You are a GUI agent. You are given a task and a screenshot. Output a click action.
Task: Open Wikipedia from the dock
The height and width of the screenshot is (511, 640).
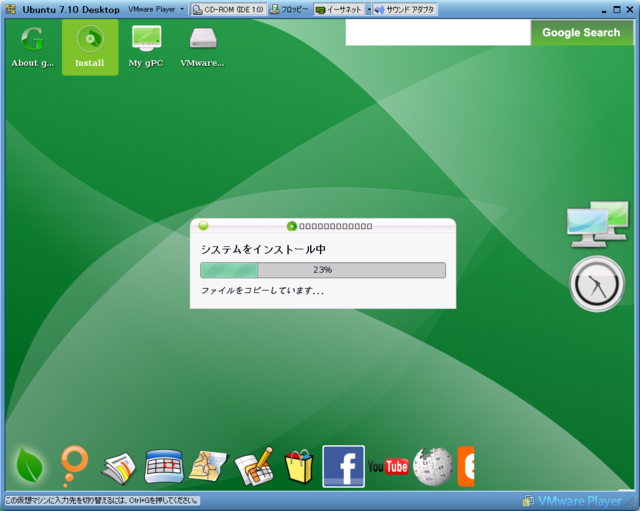(x=433, y=466)
